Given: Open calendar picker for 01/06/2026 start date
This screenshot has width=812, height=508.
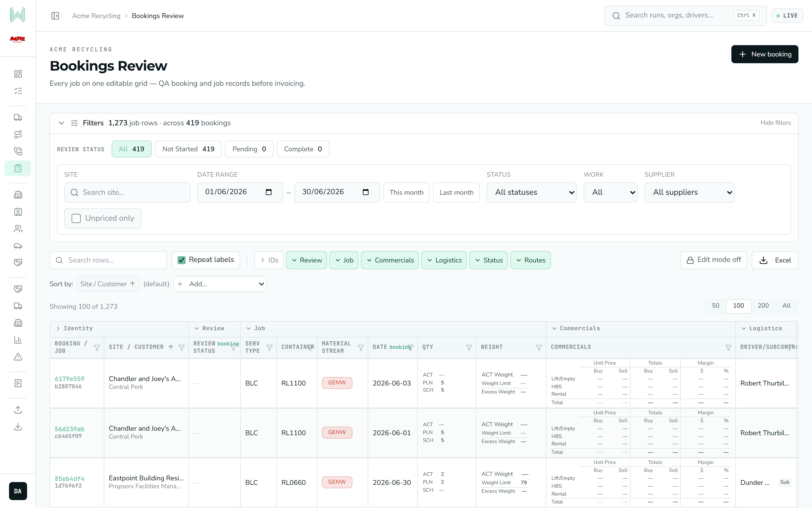Looking at the screenshot, I should click(269, 192).
